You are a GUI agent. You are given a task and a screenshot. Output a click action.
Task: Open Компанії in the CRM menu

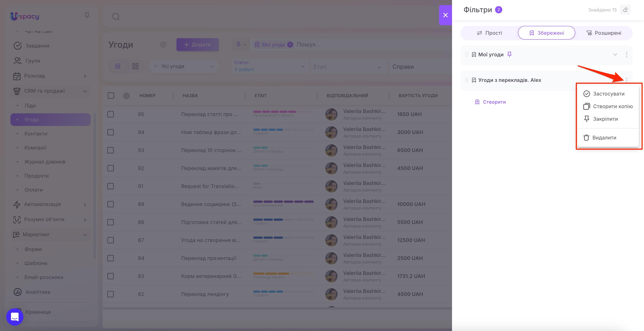pyautogui.click(x=35, y=148)
